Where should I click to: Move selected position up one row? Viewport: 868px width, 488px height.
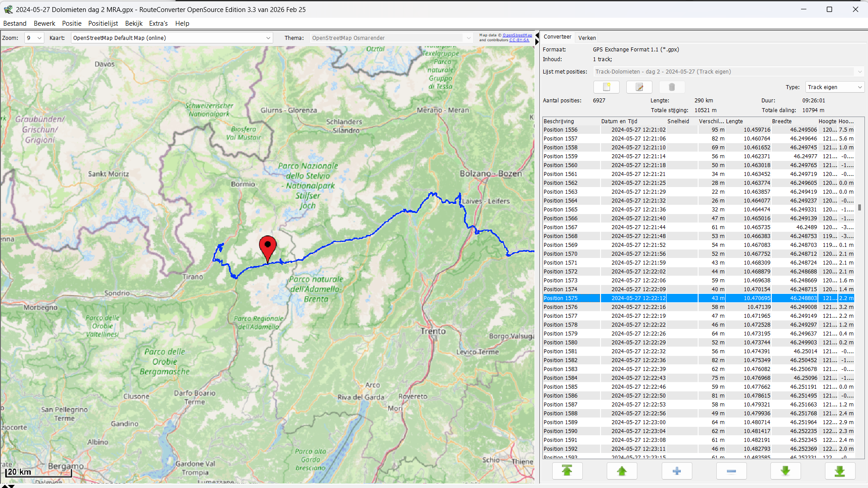coord(621,471)
